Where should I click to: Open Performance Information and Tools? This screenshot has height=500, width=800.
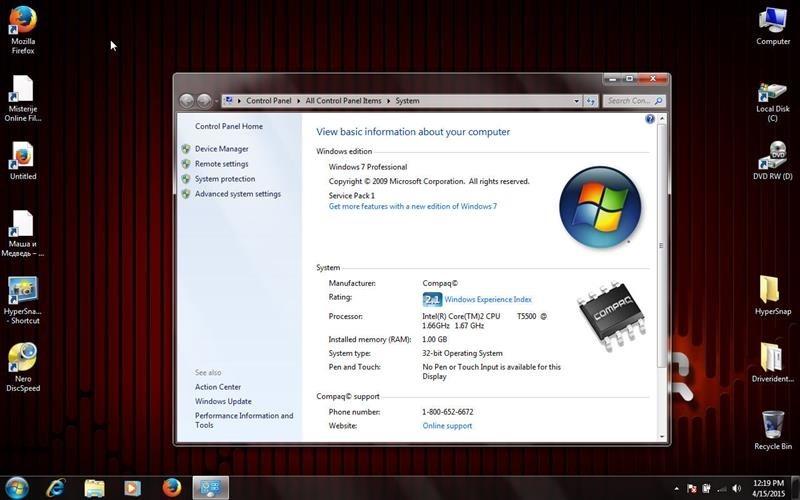point(244,420)
